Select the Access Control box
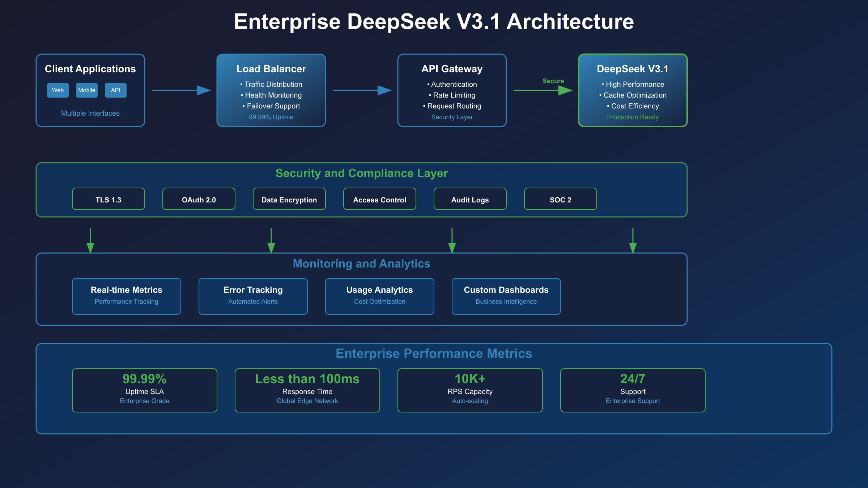The image size is (868, 488). pyautogui.click(x=380, y=199)
